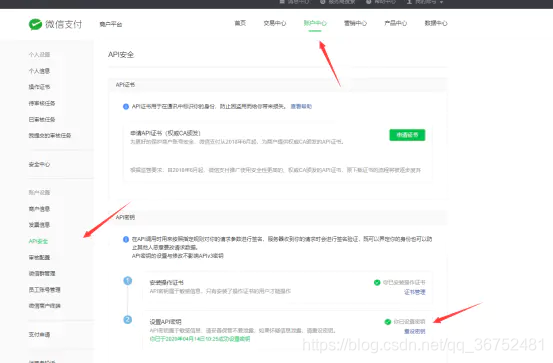Click the blue key reset link under 已设置密钥
Screen dimensions: 553x363
point(414,332)
